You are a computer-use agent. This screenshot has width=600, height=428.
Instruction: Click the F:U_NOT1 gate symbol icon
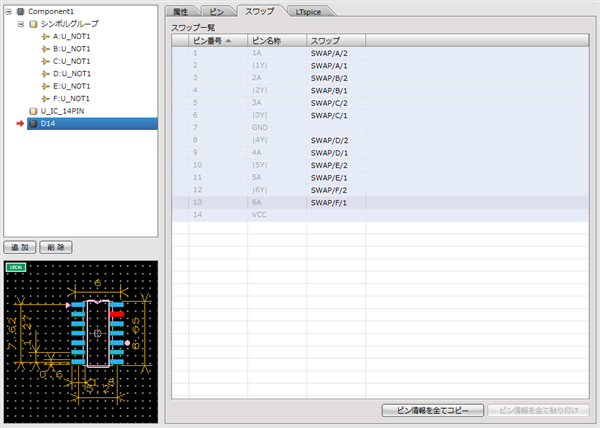[45, 98]
